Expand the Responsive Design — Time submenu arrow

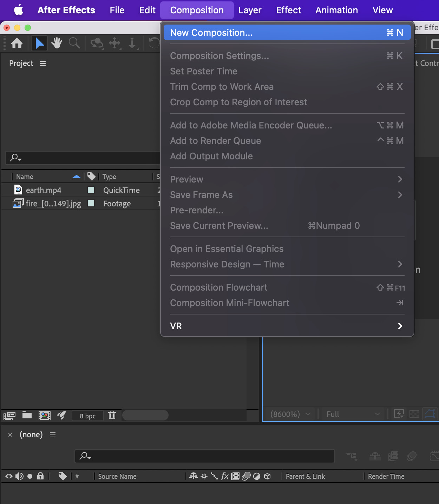(x=400, y=264)
